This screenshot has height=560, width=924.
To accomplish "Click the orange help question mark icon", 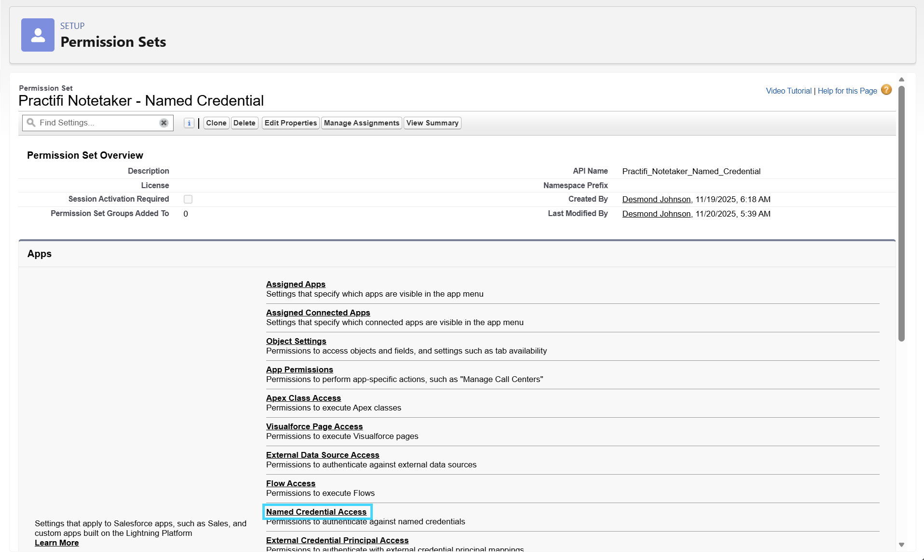I will tap(886, 90).
